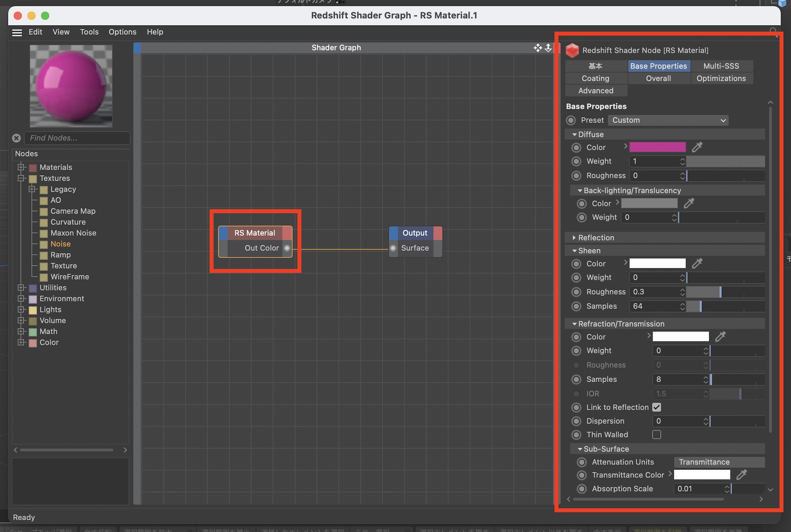This screenshot has height=532, width=791.
Task: Clear the Find Nodes search with X icon
Action: [x=16, y=138]
